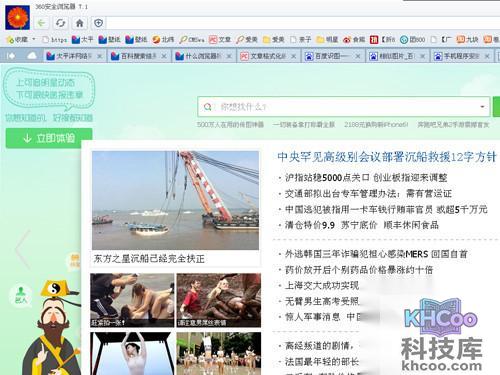Image resolution: width=500 pixels, height=375 pixels.
Task: Close the 太平洋网络 tab
Action: [x=99, y=56]
